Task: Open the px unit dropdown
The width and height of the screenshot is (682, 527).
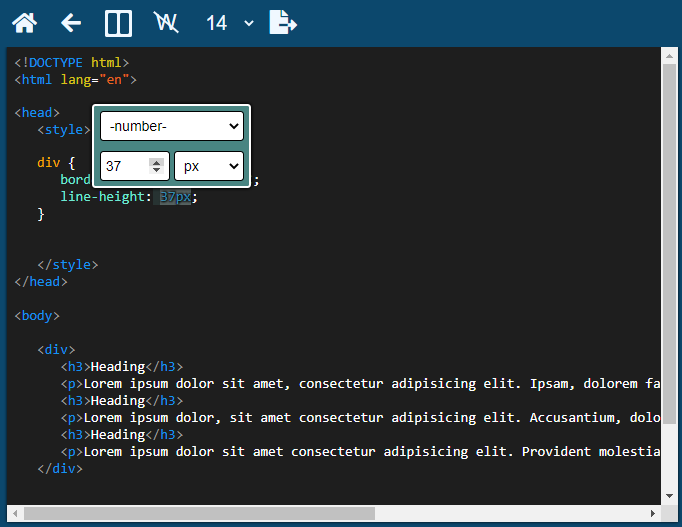Action: tap(209, 166)
